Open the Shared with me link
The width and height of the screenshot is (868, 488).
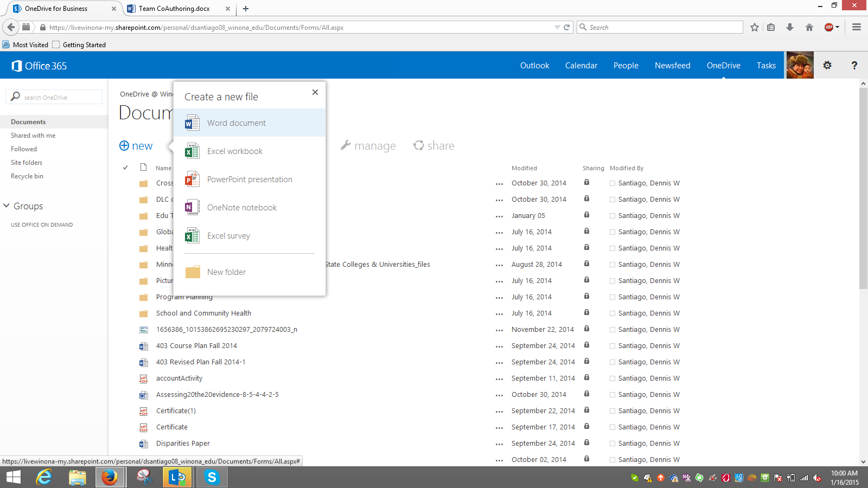(x=33, y=136)
